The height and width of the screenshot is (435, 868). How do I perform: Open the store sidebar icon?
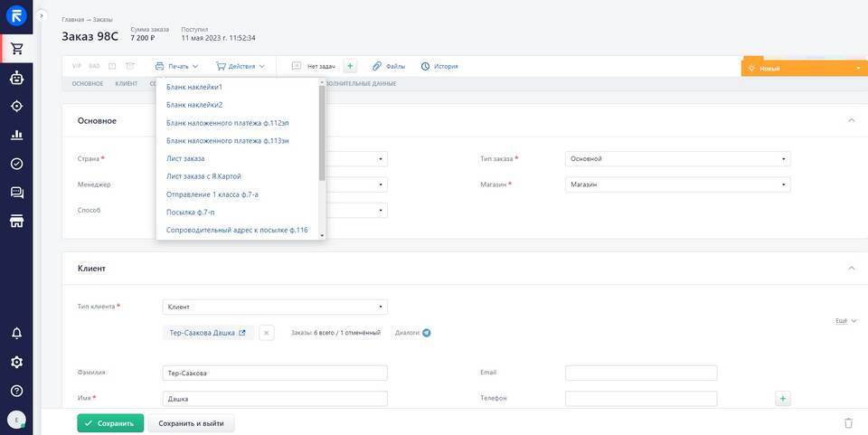point(16,222)
